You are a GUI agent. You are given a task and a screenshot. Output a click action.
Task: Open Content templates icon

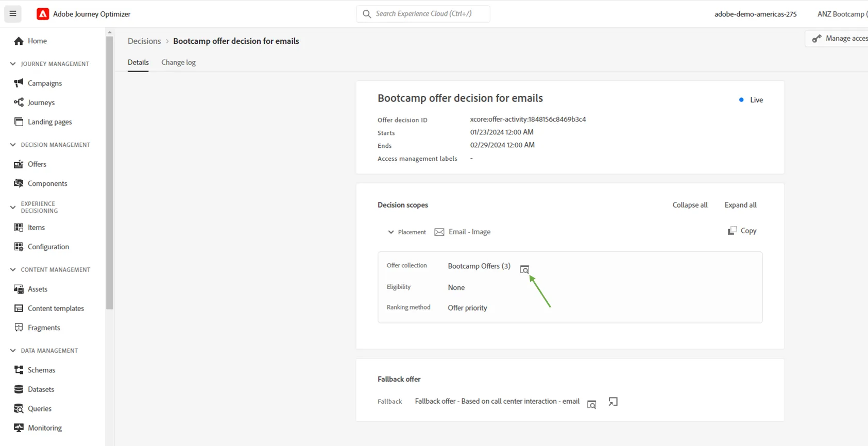coord(19,308)
